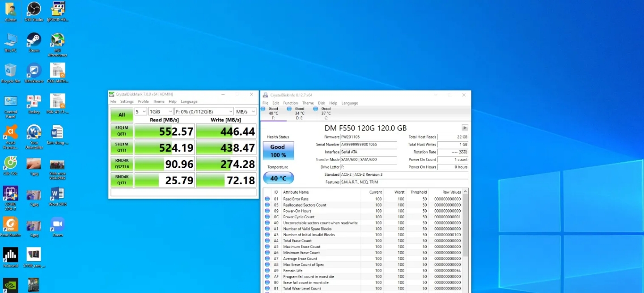
Task: Launch CPUID CPU-Z shortcut
Action: (x=11, y=198)
